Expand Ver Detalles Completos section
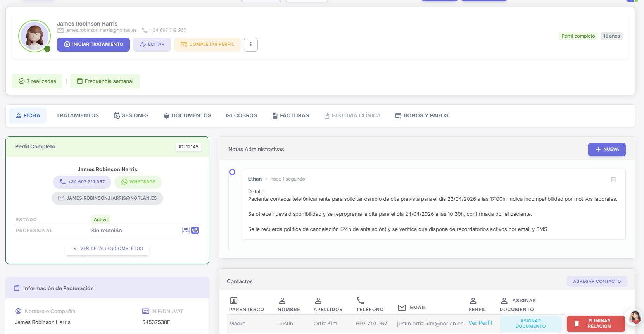 107,249
